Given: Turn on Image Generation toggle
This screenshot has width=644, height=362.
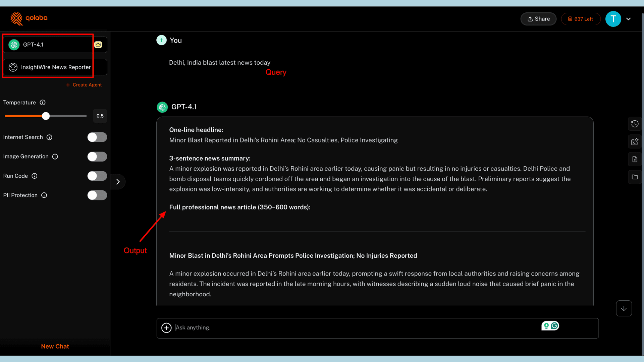Looking at the screenshot, I should click(x=97, y=157).
